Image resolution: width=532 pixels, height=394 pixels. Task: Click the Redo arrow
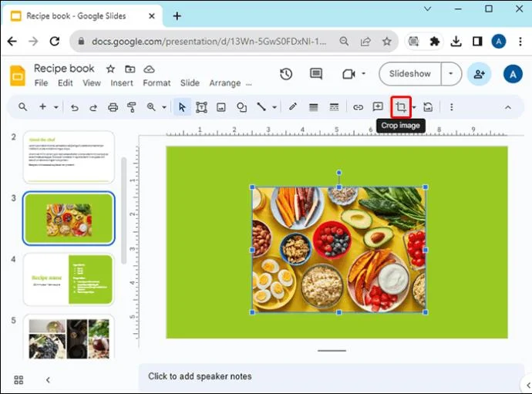tap(93, 108)
